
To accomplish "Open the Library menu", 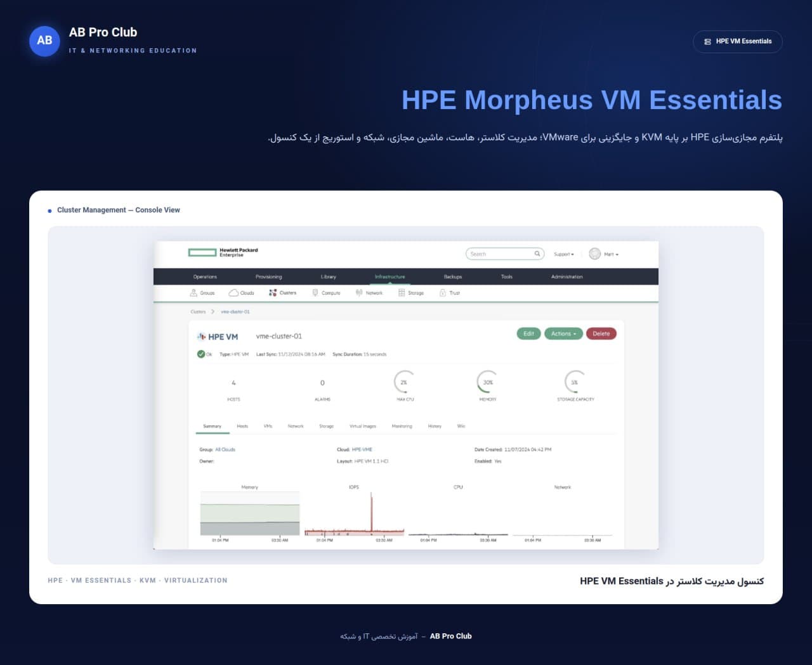I will (x=329, y=277).
